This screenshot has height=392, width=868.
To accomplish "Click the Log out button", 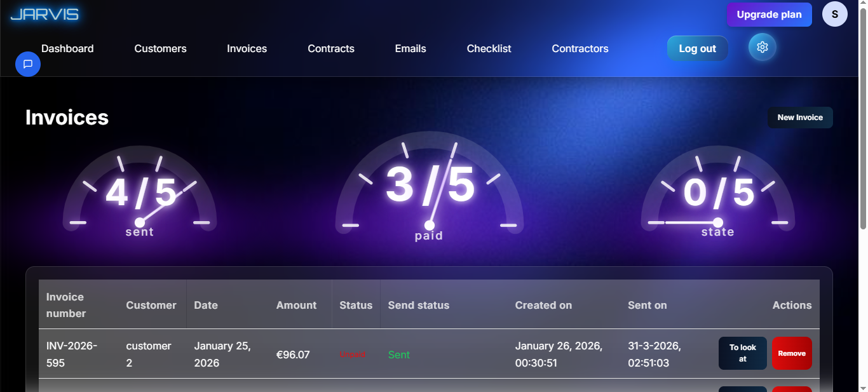I will 697,48.
